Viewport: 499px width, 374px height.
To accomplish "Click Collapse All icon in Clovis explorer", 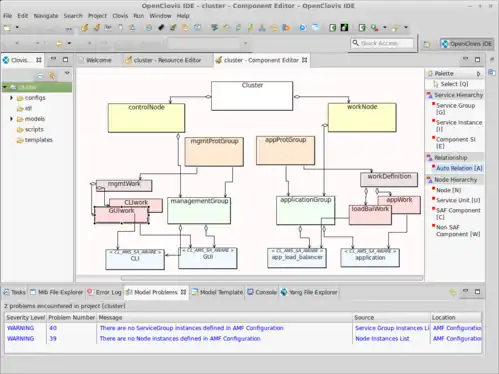I will tap(40, 76).
